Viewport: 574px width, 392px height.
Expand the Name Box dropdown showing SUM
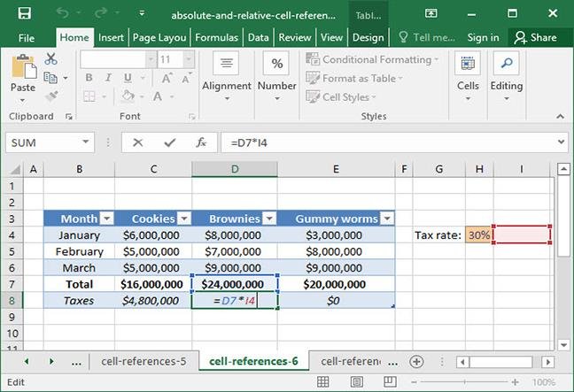pos(86,142)
